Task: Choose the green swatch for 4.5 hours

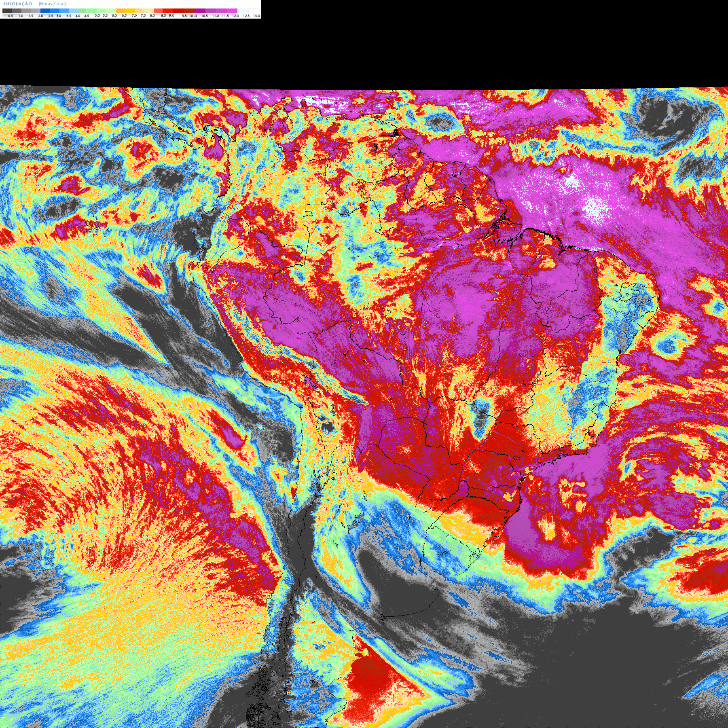Action: pyautogui.click(x=83, y=11)
